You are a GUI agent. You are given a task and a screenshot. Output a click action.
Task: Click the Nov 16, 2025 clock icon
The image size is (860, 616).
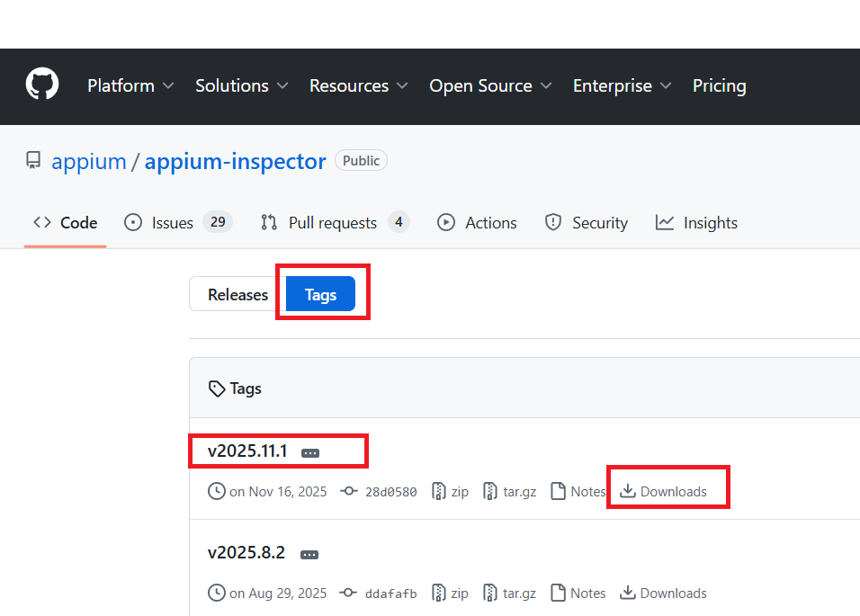[x=217, y=491]
